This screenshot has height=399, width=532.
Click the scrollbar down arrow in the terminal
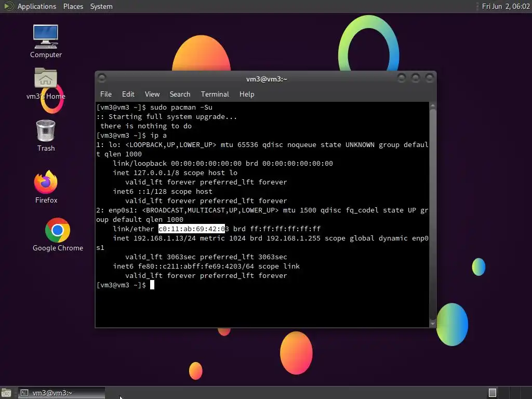[433, 324]
